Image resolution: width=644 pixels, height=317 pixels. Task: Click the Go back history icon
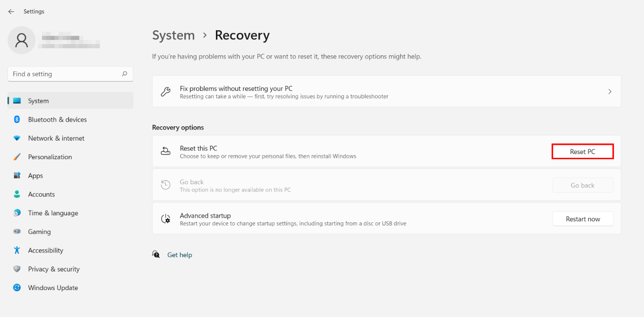(166, 185)
